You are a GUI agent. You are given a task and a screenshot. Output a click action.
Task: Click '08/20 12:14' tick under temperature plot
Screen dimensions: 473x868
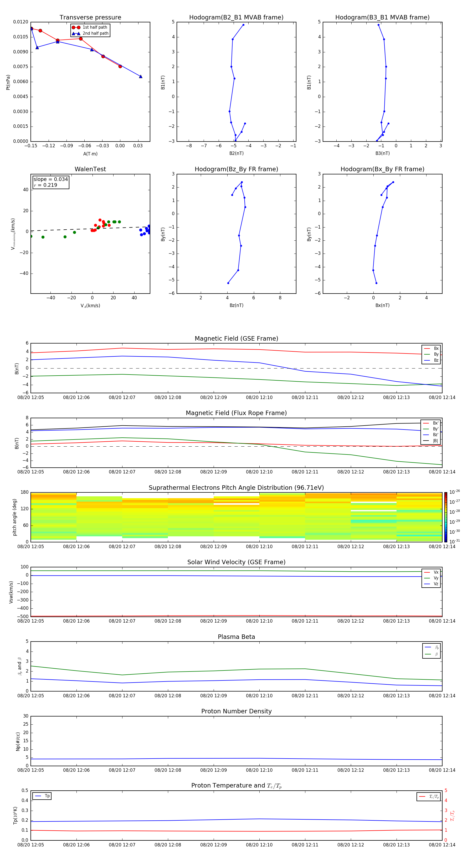(x=442, y=845)
